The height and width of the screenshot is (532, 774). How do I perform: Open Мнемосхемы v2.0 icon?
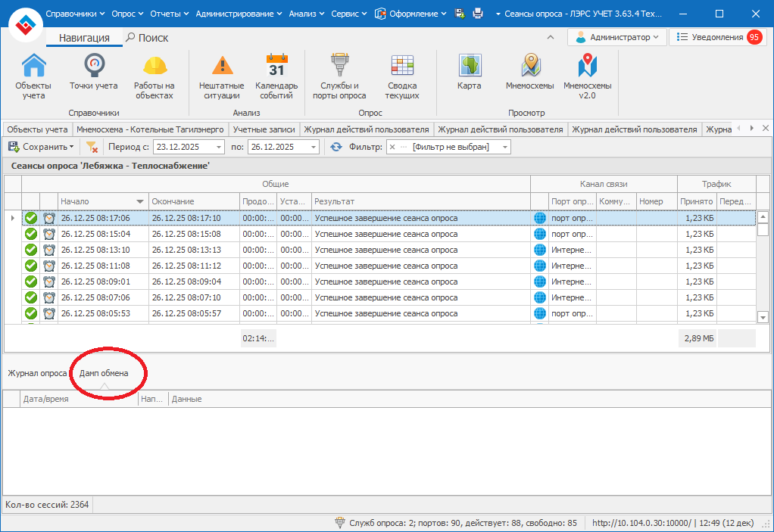point(588,76)
